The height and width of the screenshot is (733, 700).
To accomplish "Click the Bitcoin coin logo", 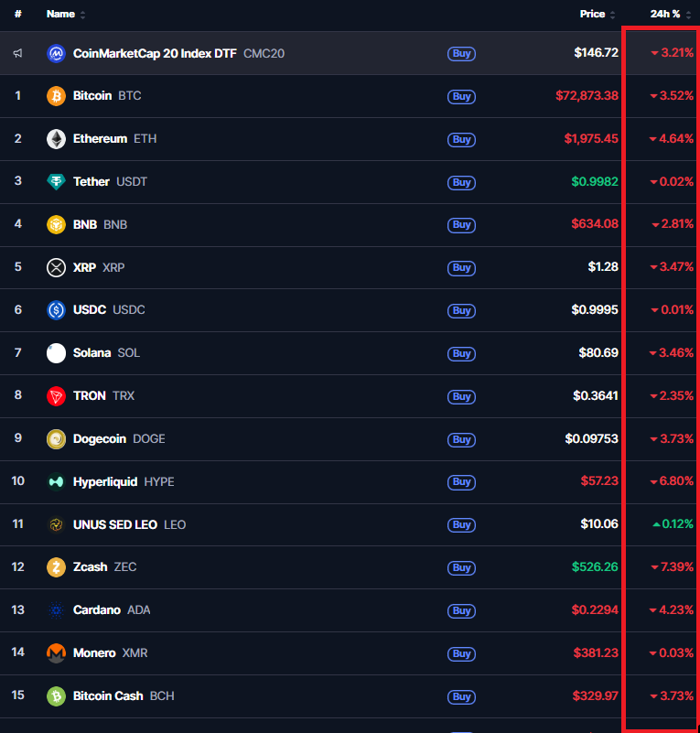I will [56, 96].
